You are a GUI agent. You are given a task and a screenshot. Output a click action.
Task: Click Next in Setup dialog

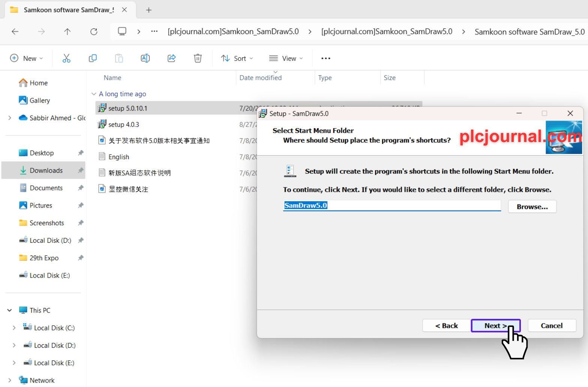pyautogui.click(x=496, y=326)
